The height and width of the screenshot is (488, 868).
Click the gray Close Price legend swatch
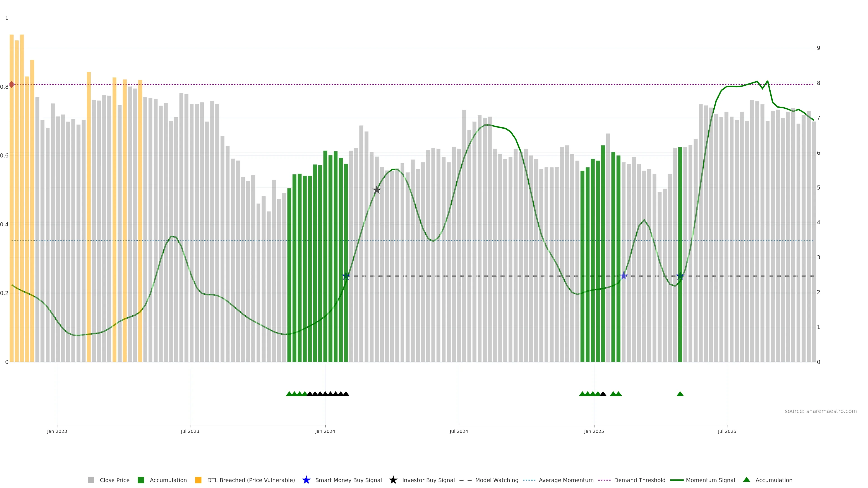[91, 480]
